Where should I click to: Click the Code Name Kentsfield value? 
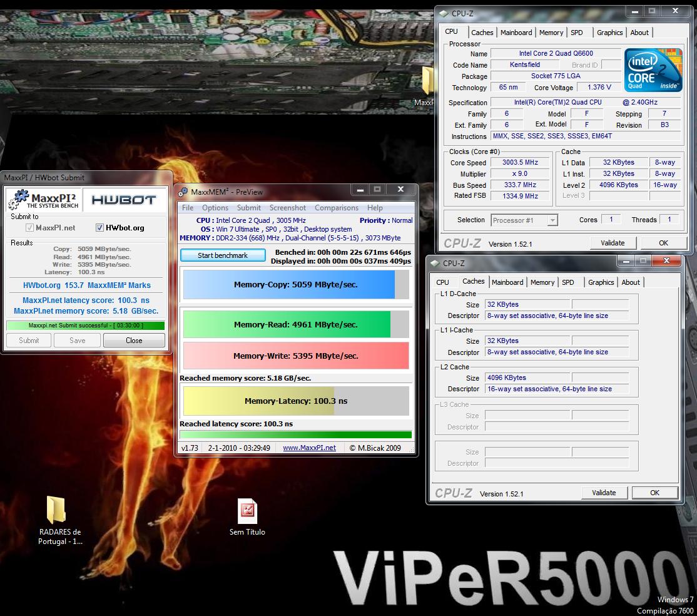(524, 65)
